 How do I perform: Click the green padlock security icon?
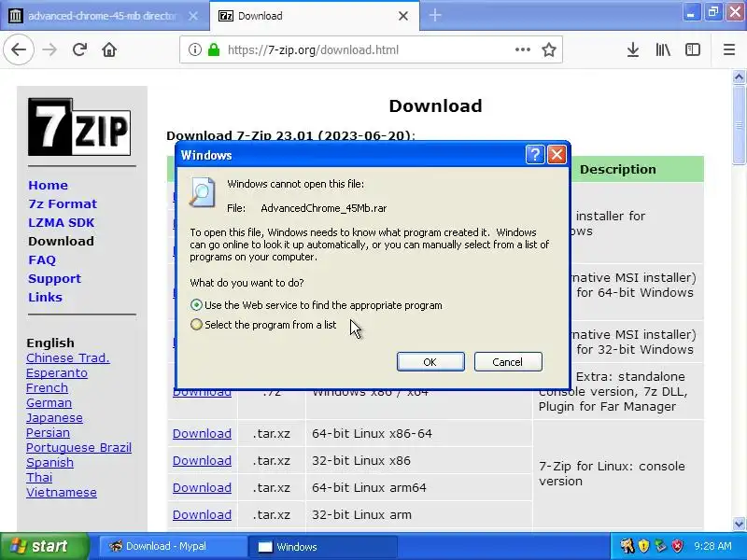(214, 49)
